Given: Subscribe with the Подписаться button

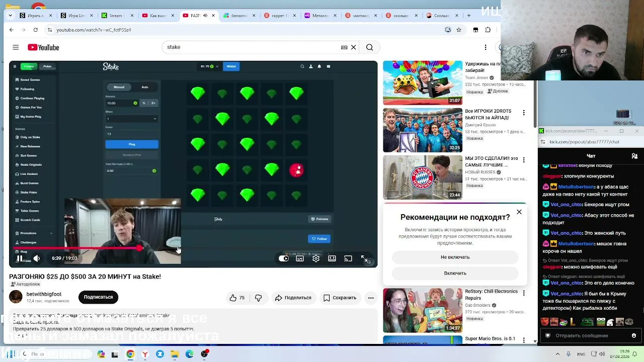Looking at the screenshot, I should pos(98,297).
